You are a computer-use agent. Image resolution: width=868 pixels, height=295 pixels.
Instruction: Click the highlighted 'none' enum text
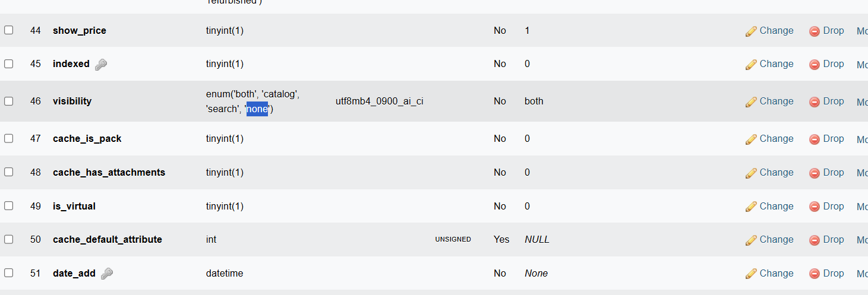(x=257, y=109)
